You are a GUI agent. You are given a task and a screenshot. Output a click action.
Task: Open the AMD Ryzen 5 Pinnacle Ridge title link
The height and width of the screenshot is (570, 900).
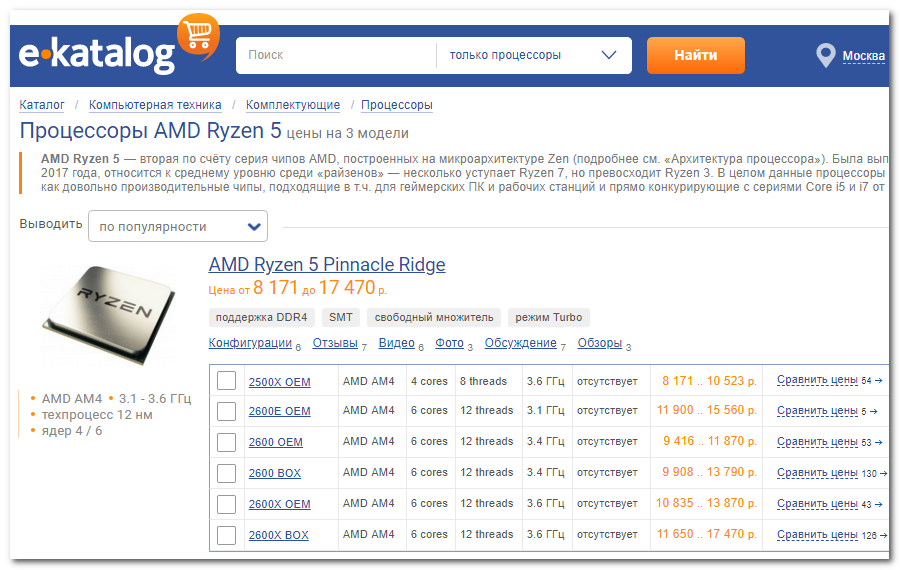327,265
